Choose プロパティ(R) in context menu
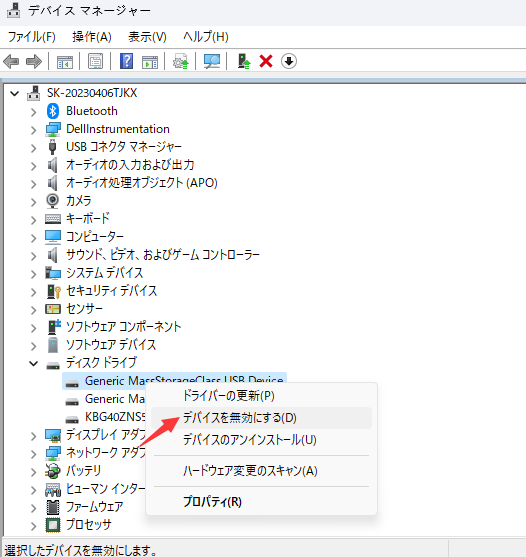Screen dimensions: 526x557 point(261,502)
